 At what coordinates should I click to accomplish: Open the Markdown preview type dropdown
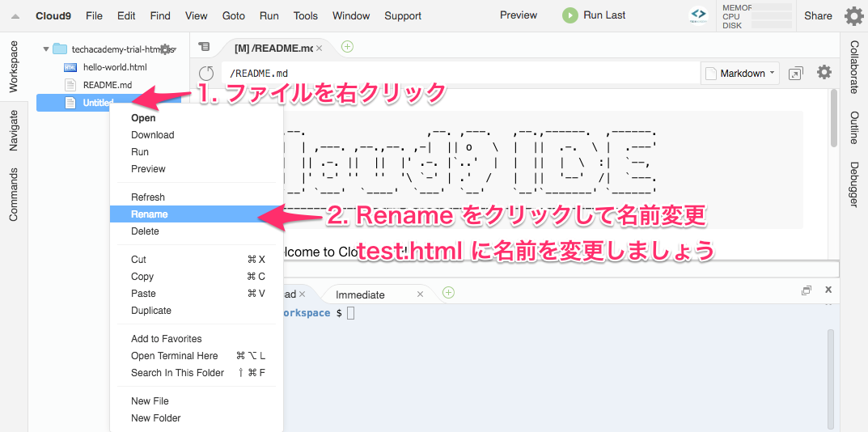(x=741, y=74)
